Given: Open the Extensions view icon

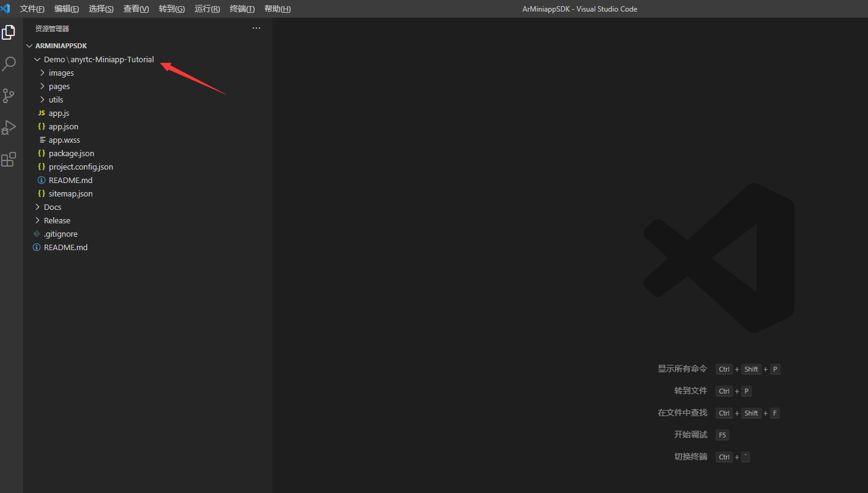Looking at the screenshot, I should pyautogui.click(x=9, y=160).
